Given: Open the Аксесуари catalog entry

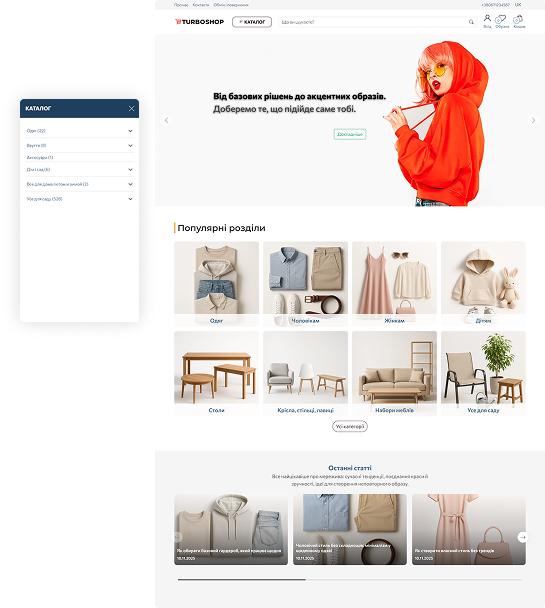Looking at the screenshot, I should tap(40, 157).
